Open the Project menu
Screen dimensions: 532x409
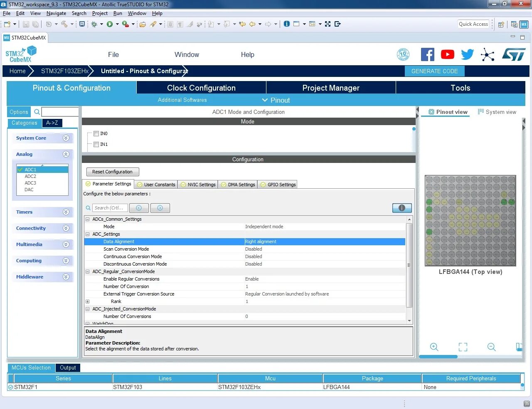[x=100, y=13]
